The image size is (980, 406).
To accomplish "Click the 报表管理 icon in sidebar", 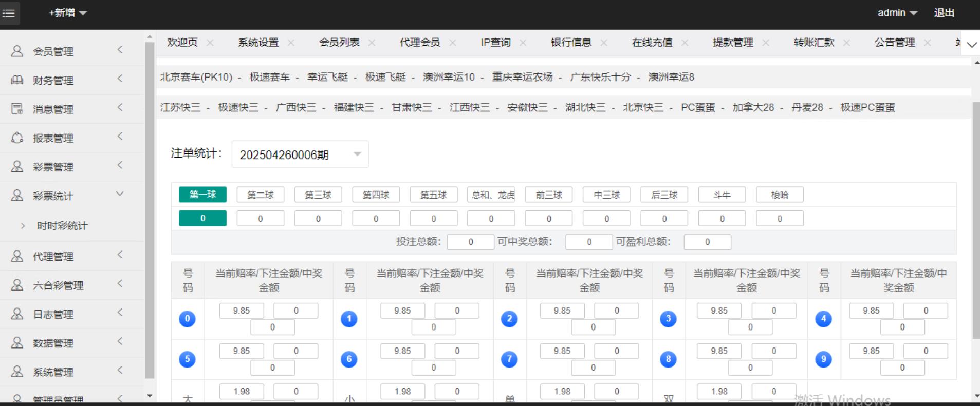I will click(17, 138).
